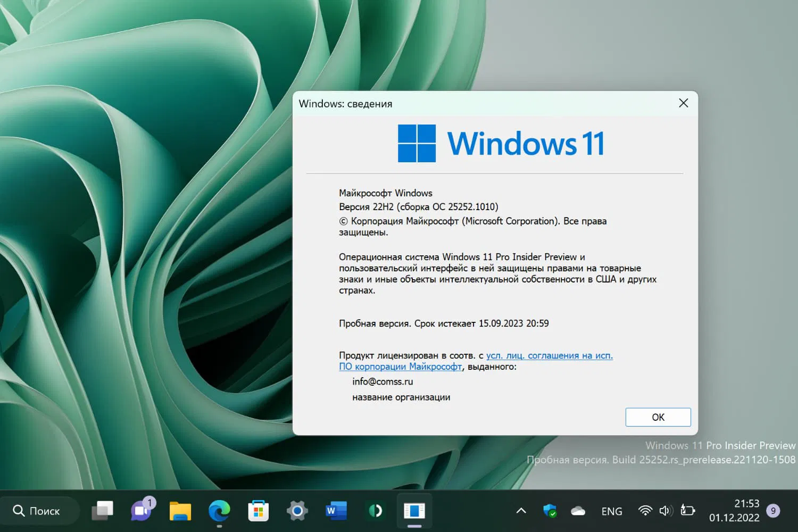
Task: Click the 'Срок истекает 15.09.2023 20:59' expiry line
Action: (481, 323)
